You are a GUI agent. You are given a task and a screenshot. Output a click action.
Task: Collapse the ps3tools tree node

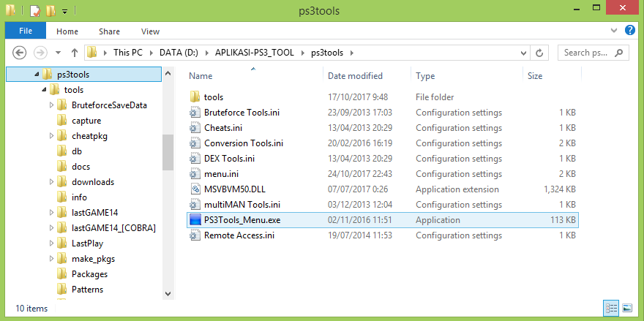coord(37,75)
